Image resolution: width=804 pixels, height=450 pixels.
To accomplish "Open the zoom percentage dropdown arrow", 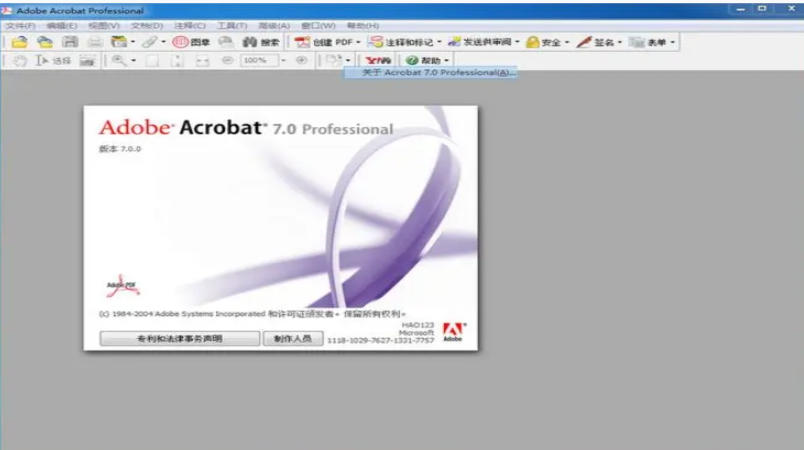I will click(x=283, y=60).
